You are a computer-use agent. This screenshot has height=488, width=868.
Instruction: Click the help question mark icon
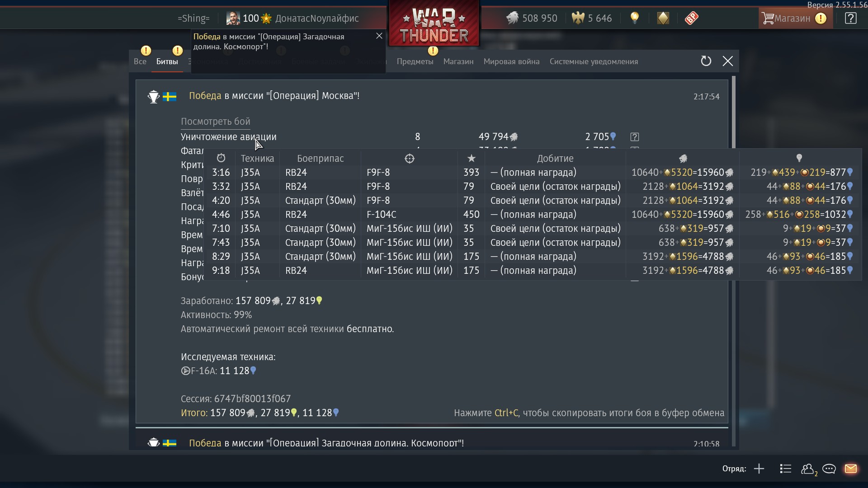tap(850, 18)
